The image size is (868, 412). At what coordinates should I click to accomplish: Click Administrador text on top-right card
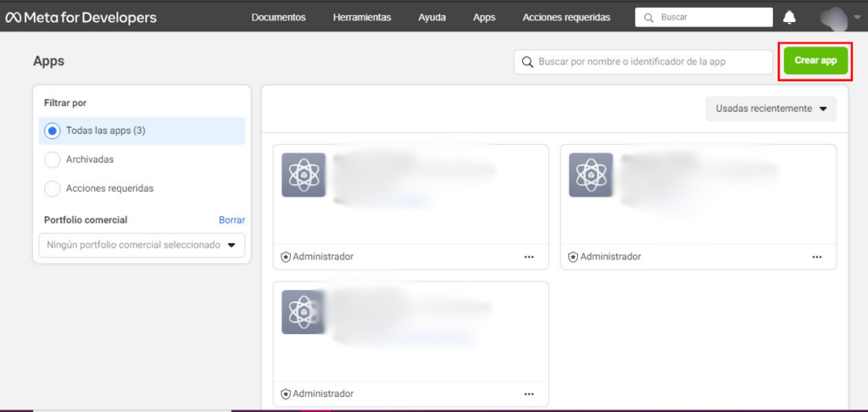pyautogui.click(x=610, y=257)
